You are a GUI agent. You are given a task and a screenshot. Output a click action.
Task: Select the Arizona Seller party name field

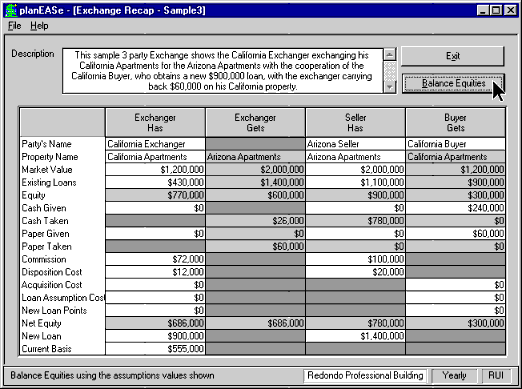tap(355, 144)
